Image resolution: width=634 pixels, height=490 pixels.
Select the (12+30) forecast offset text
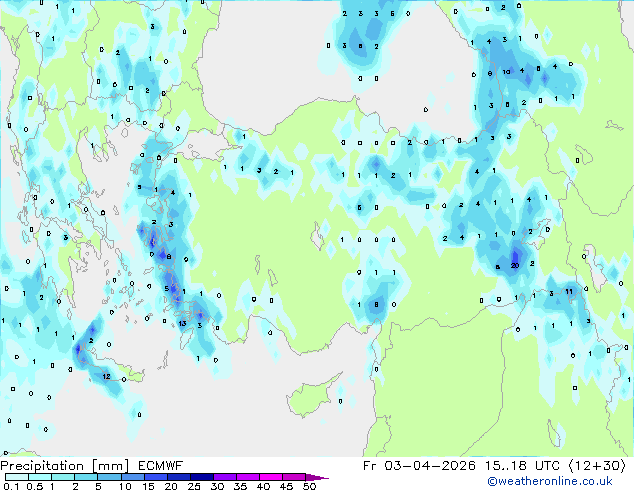click(597, 466)
